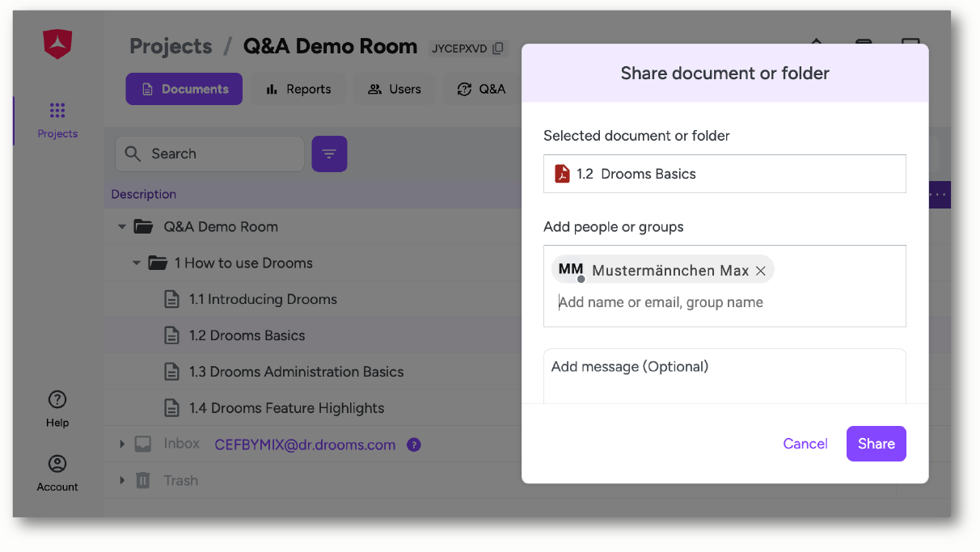Image resolution: width=980 pixels, height=552 pixels.
Task: Click document icon for 1.3 Drooms Administration Basics
Action: (171, 372)
